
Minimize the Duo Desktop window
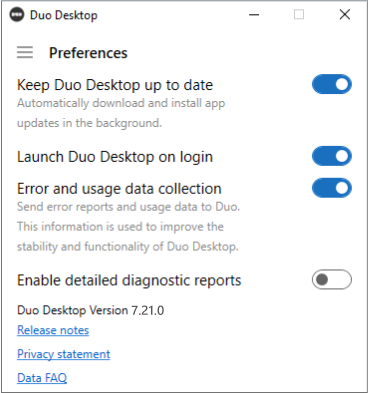click(254, 15)
